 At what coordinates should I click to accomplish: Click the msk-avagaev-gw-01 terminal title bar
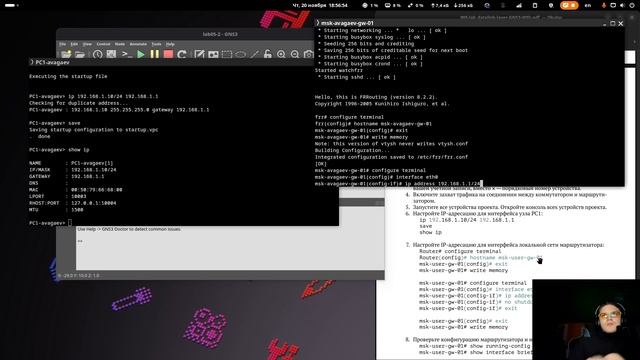coord(469,23)
